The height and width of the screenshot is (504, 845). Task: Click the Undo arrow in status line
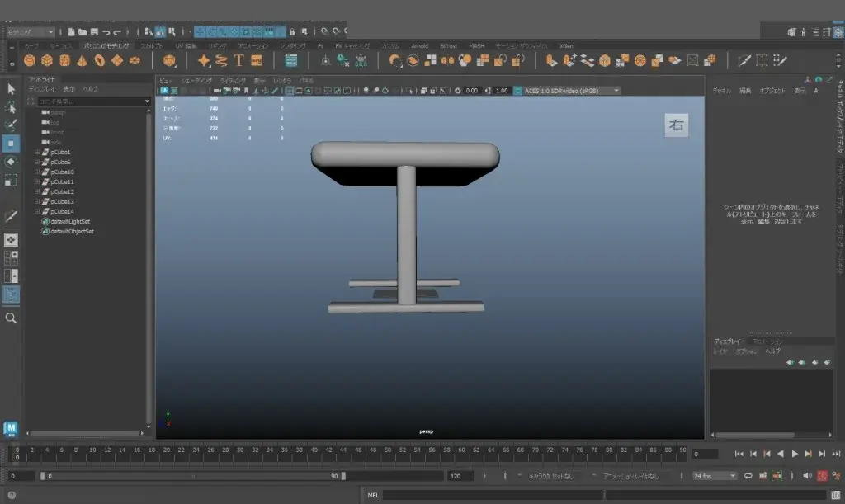106,32
